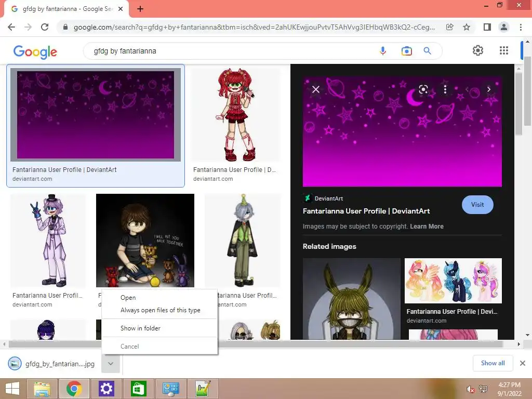Reload the current page
Screen dimensions: 532x399
tap(45, 27)
